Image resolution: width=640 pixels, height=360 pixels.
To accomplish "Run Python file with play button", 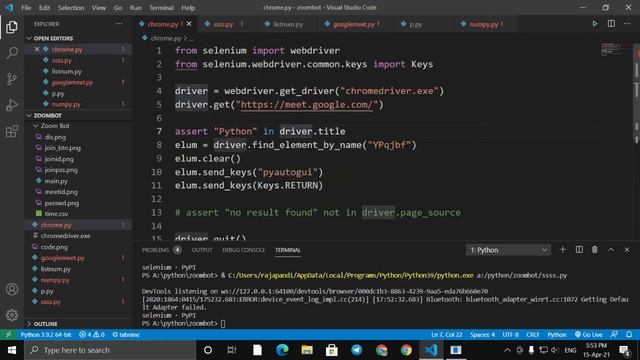I will (x=595, y=24).
